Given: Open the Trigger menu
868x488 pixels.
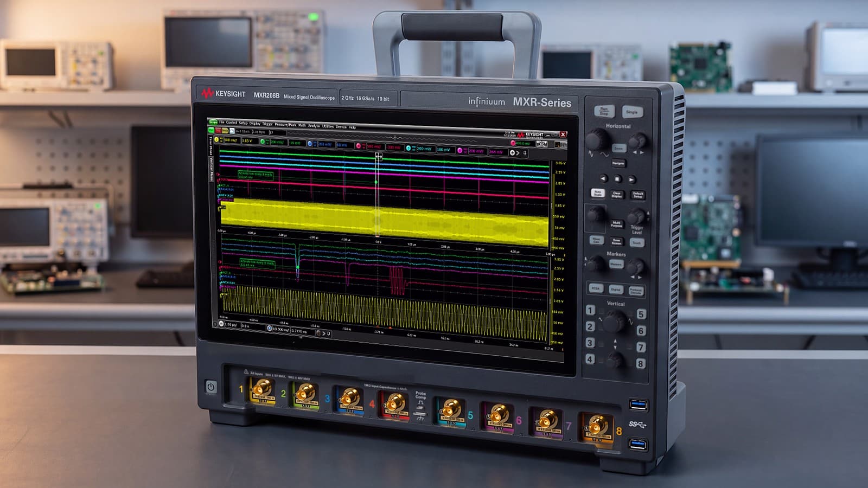Looking at the screenshot, I should coord(267,124).
